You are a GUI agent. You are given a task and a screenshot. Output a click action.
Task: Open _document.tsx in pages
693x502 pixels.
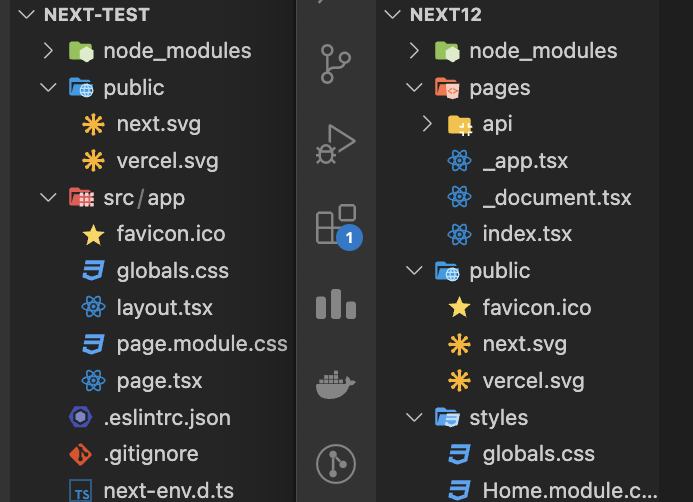557,198
